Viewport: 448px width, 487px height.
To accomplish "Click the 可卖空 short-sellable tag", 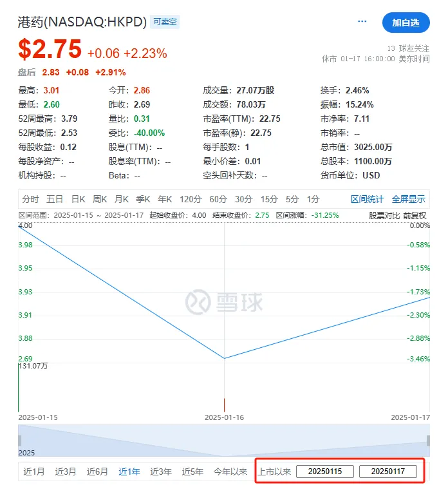I will tap(165, 22).
